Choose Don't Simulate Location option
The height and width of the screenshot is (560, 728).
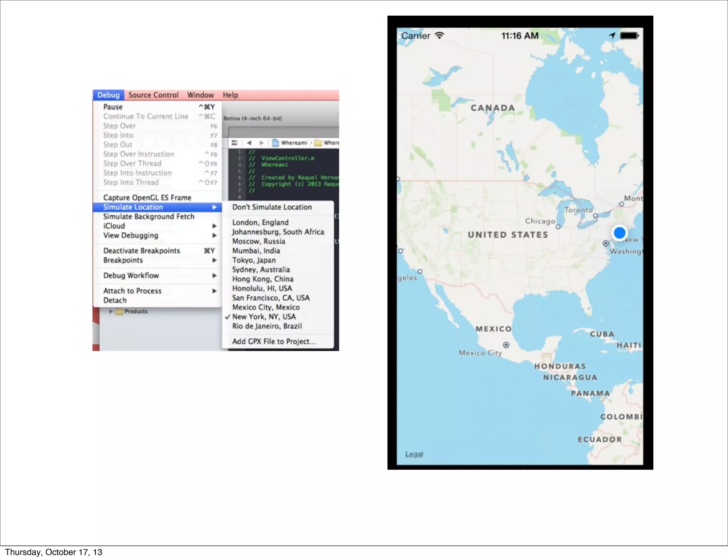click(x=272, y=207)
